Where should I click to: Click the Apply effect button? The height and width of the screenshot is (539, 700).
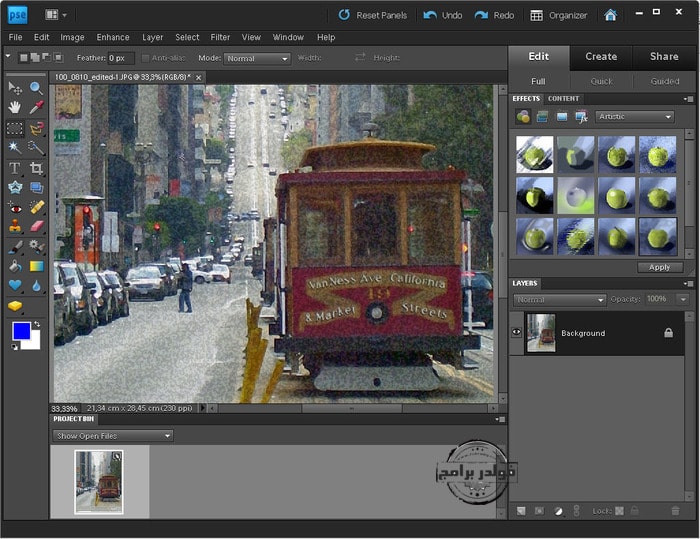tap(659, 267)
